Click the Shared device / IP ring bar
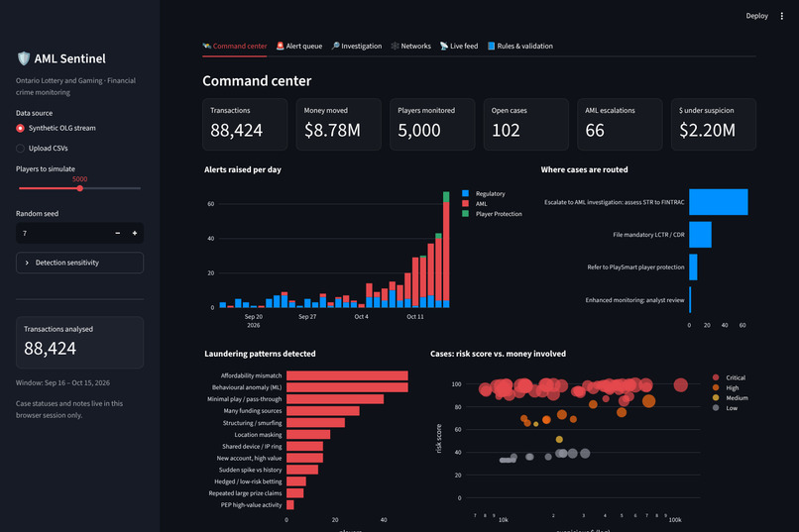The width and height of the screenshot is (799, 532). [x=304, y=447]
